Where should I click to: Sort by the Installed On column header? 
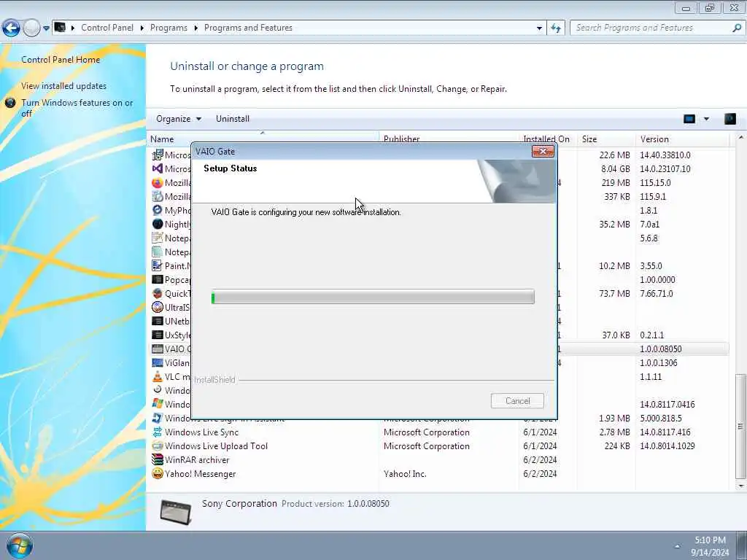547,139
